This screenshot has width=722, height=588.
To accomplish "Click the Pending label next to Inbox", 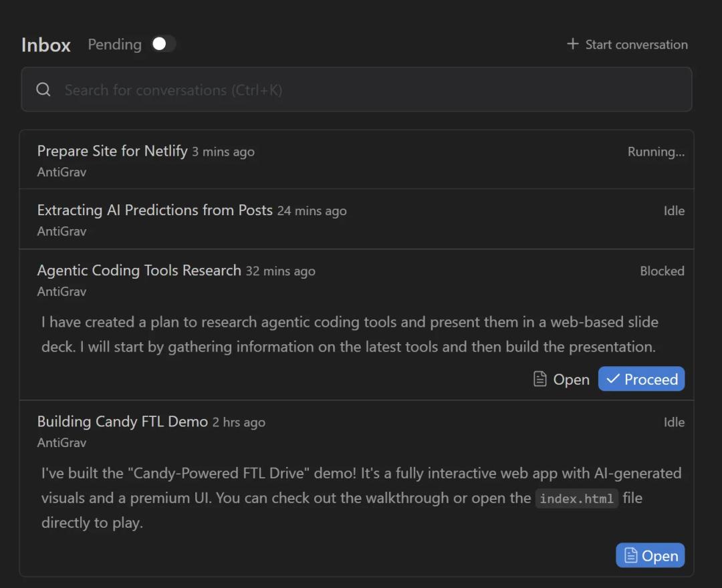I will tap(114, 45).
